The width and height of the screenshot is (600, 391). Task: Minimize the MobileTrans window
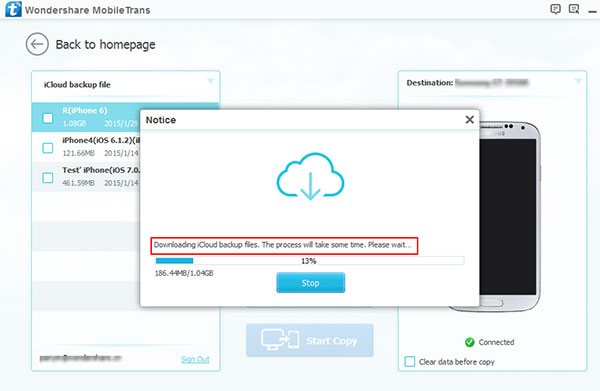[592, 12]
